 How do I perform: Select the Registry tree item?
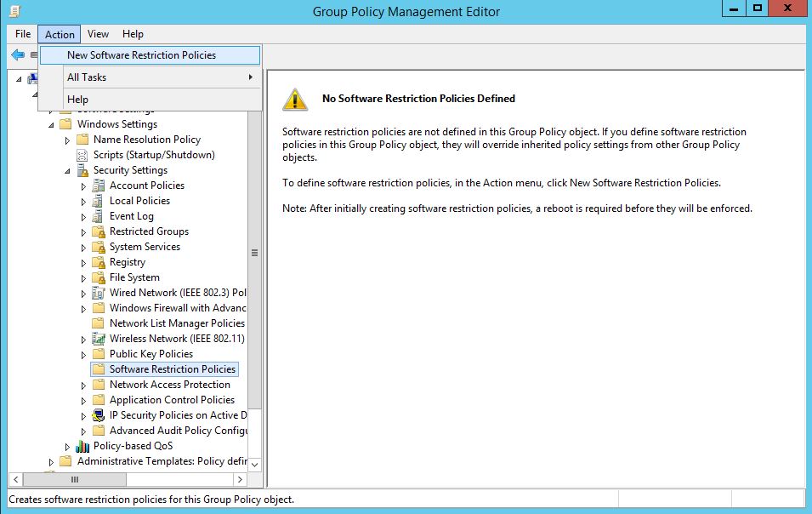[x=128, y=262]
